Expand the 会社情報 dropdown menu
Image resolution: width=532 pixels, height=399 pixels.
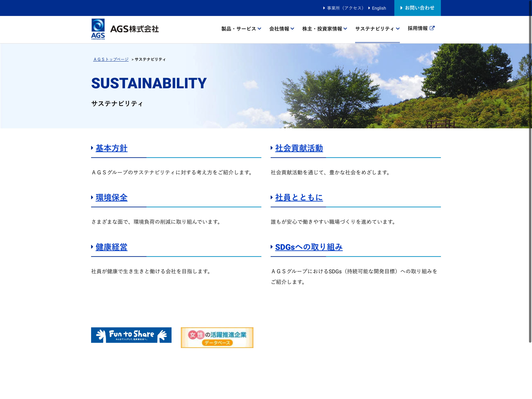(x=281, y=29)
